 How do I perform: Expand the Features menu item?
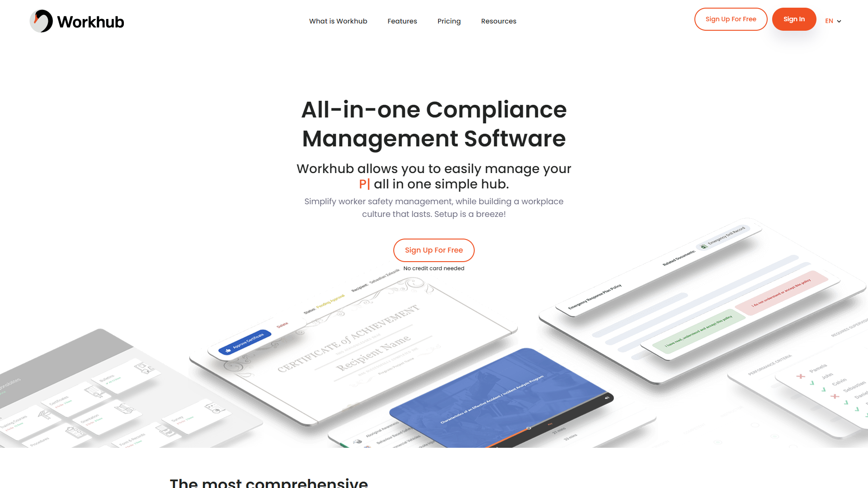(x=402, y=21)
